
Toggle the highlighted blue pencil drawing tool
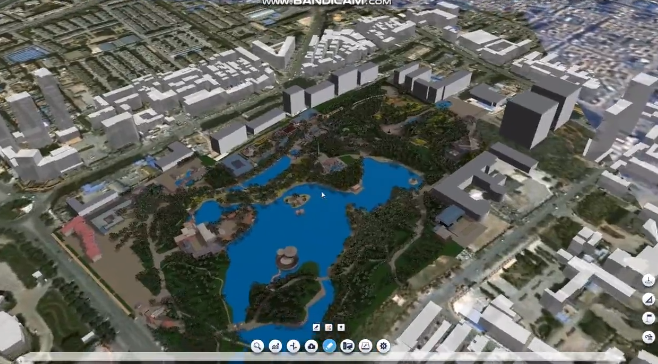[329, 346]
